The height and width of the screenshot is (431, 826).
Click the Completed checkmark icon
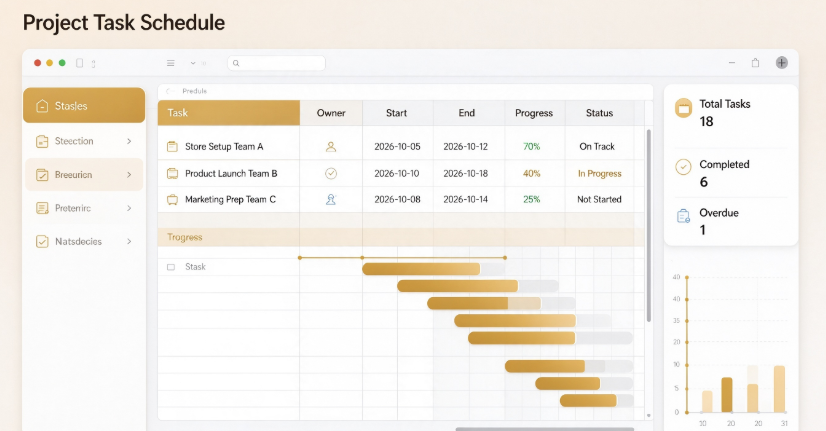683,167
